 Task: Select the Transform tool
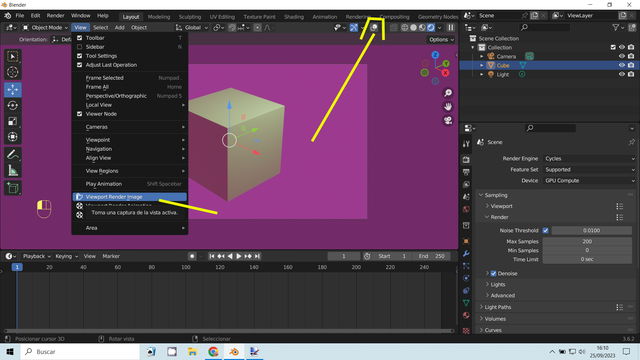click(13, 137)
